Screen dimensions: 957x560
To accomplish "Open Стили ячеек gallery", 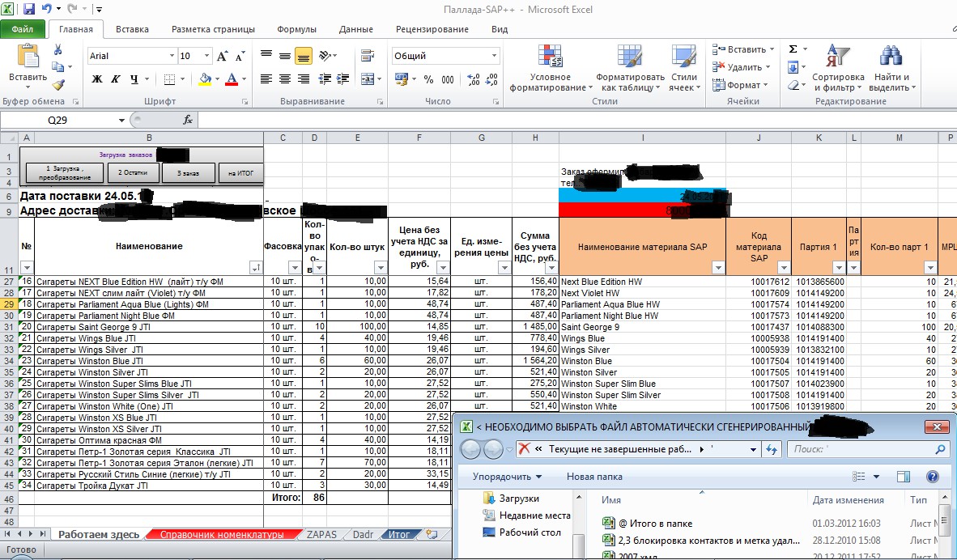I will (x=684, y=68).
